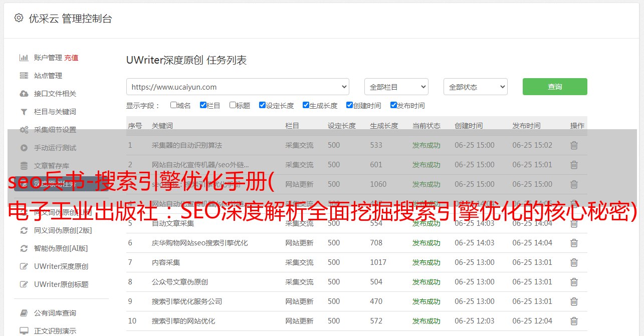Viewport: 644px width, 336px height.
Task: Click keyword text 采集器的自动识别算法
Action: pyautogui.click(x=187, y=145)
